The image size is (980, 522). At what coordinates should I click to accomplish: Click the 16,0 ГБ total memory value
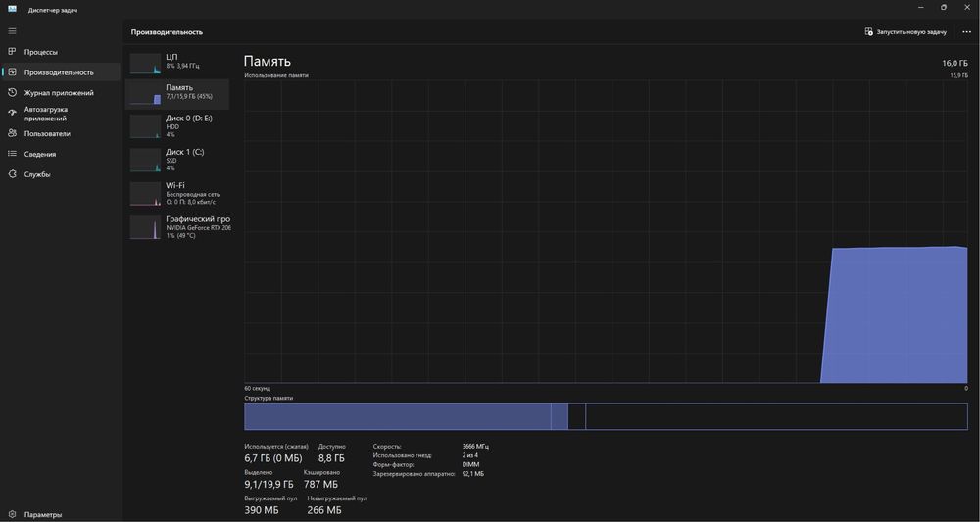[x=955, y=63]
